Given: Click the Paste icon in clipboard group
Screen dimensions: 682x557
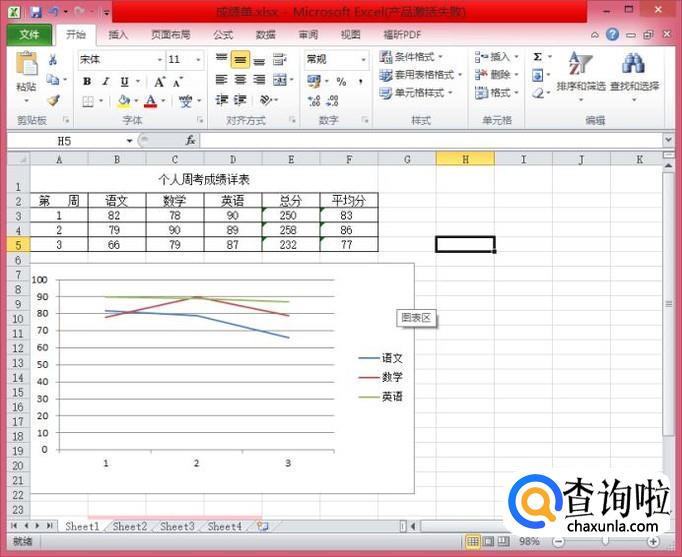Looking at the screenshot, I should [x=26, y=72].
